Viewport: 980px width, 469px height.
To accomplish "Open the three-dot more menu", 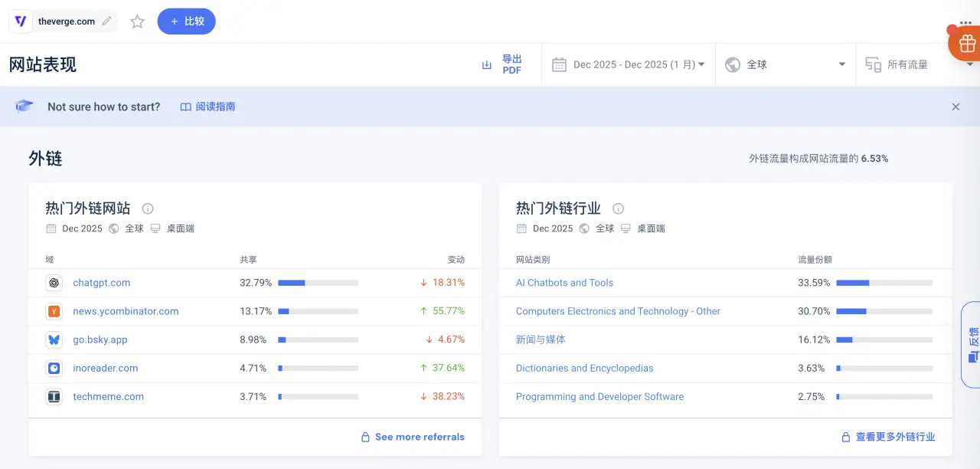I will pyautogui.click(x=965, y=21).
